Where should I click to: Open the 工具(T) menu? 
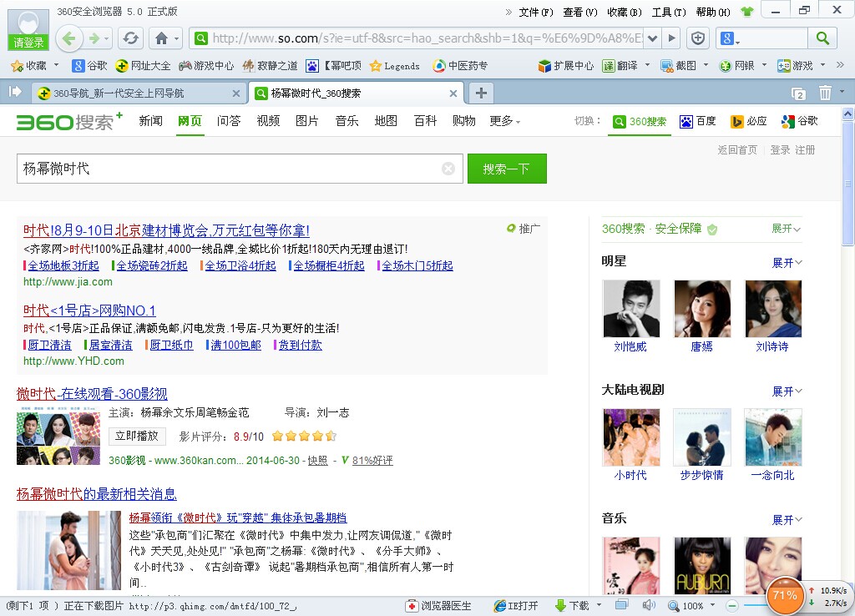coord(669,12)
